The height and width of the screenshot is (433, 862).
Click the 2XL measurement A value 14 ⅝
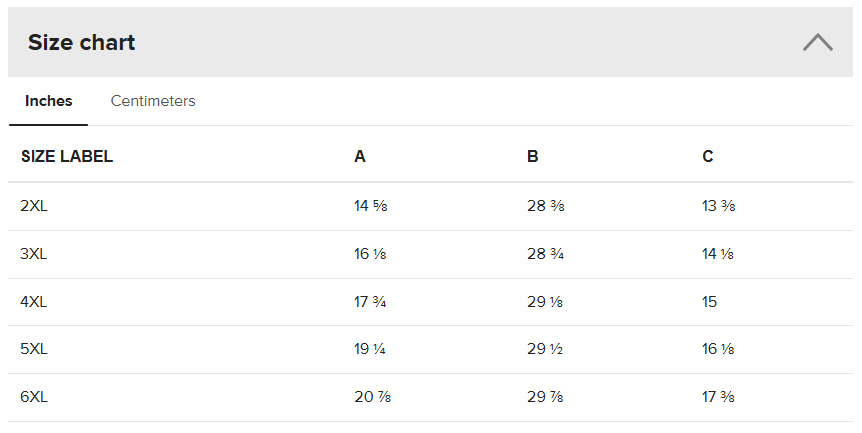pos(370,206)
